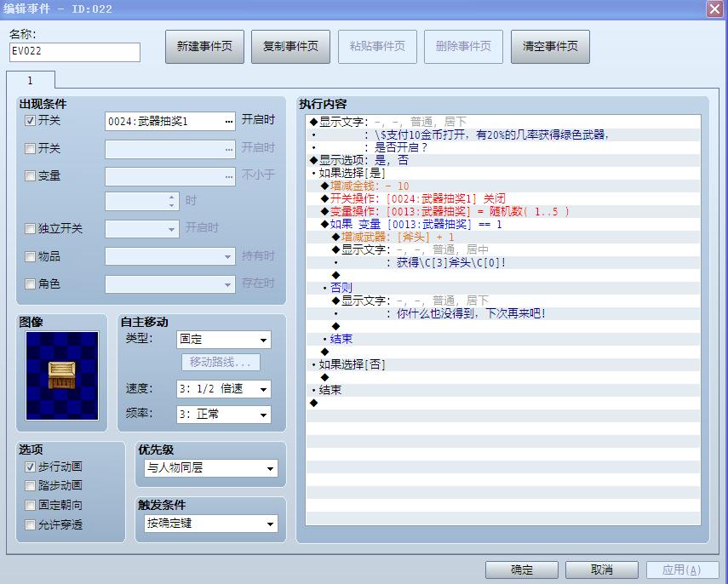Select the 显示文字 居中 command line
Screen dimensions: 728x584
click(503, 249)
